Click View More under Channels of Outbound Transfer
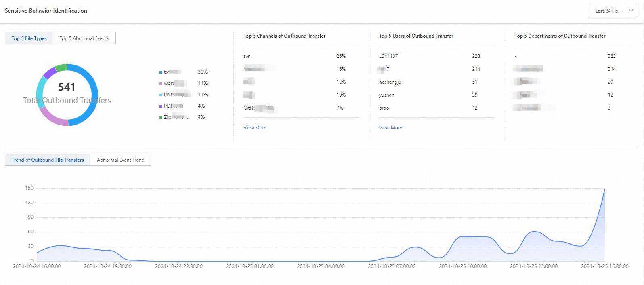This screenshot has height=285, width=644. [255, 128]
